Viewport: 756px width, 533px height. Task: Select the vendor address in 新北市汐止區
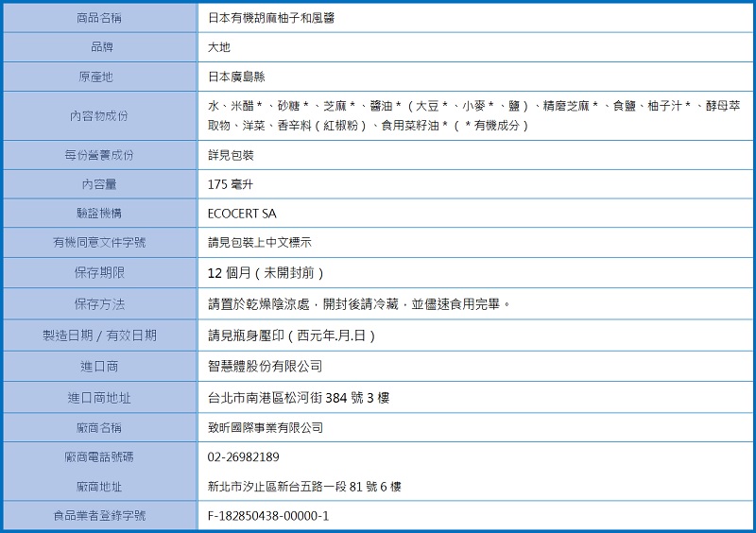click(304, 487)
